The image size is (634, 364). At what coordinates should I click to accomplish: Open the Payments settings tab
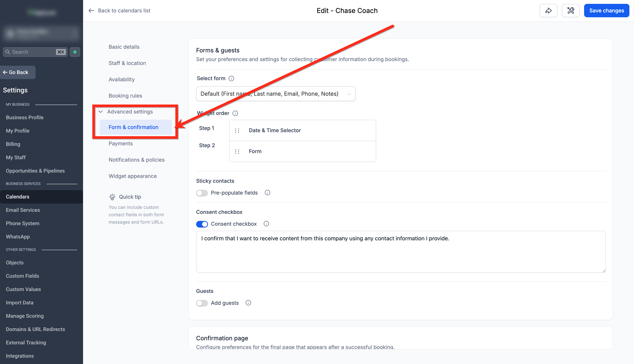[121, 143]
